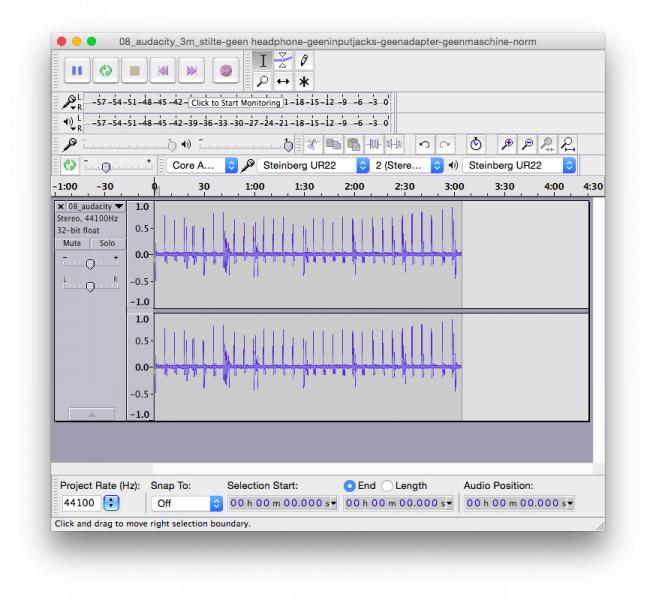Screen dimensions: 656x600
Task: Solo the 08_audacity track
Action: (107, 243)
